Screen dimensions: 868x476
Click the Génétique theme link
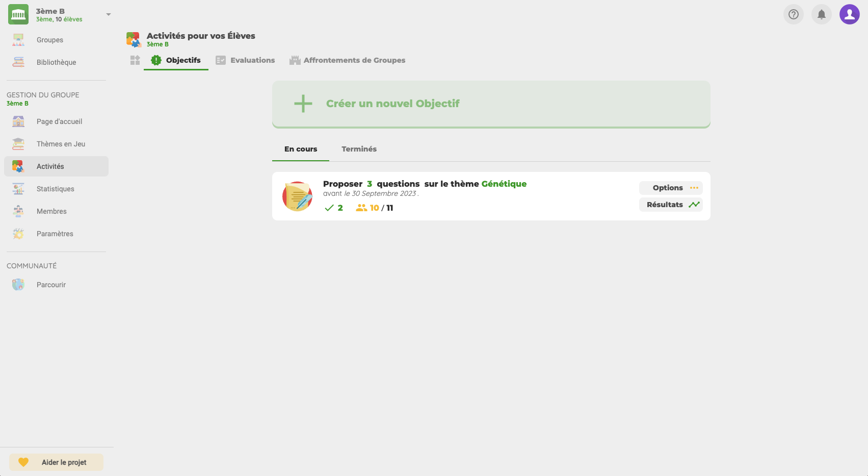(x=504, y=184)
